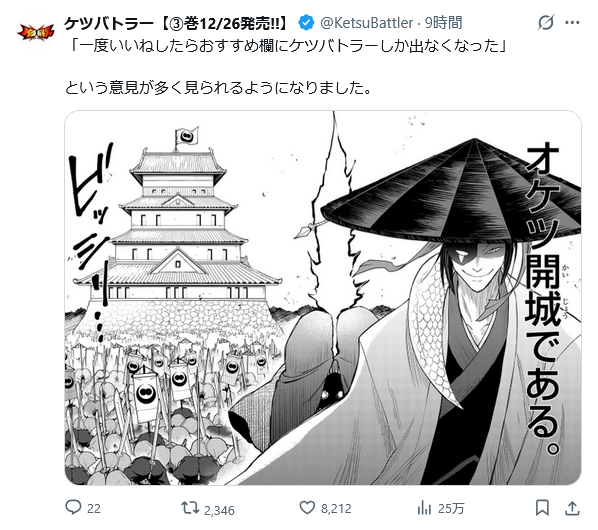Image resolution: width=598 pixels, height=530 pixels.
Task: Like the post with heart icon
Action: pos(307,508)
